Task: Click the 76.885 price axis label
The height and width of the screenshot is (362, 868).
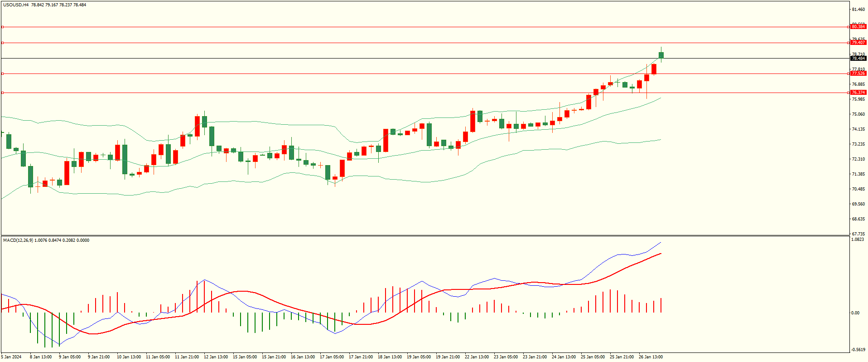Action: [x=858, y=84]
